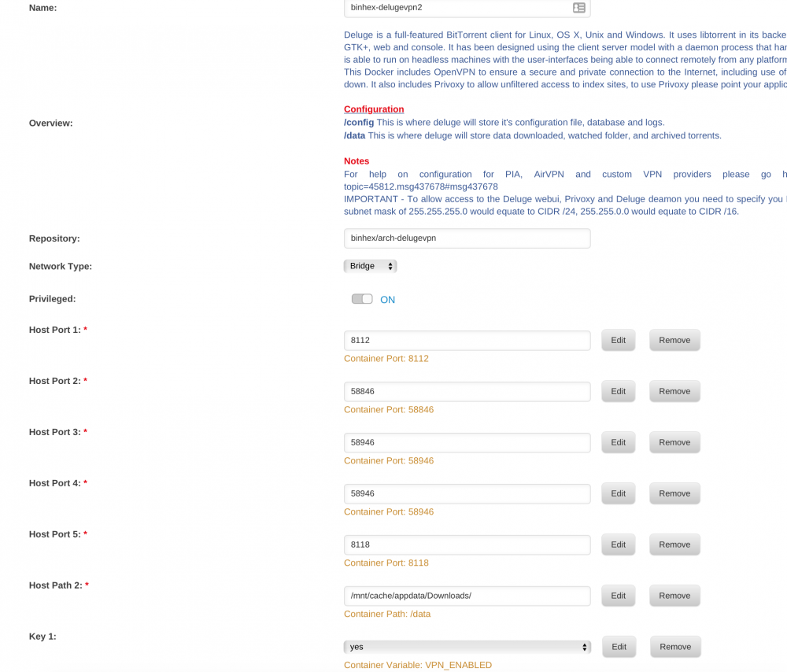787x672 pixels.
Task: Click Host Port 4 input field
Action: pyautogui.click(x=467, y=494)
